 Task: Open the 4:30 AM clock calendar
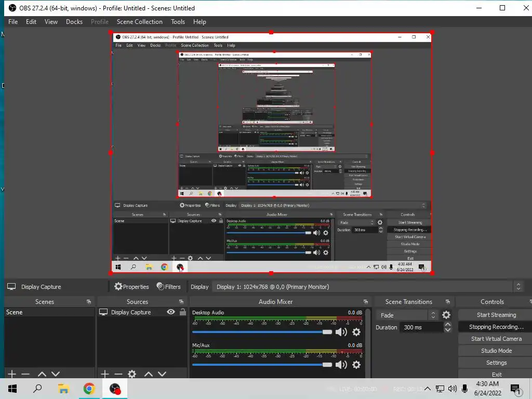[x=487, y=389]
